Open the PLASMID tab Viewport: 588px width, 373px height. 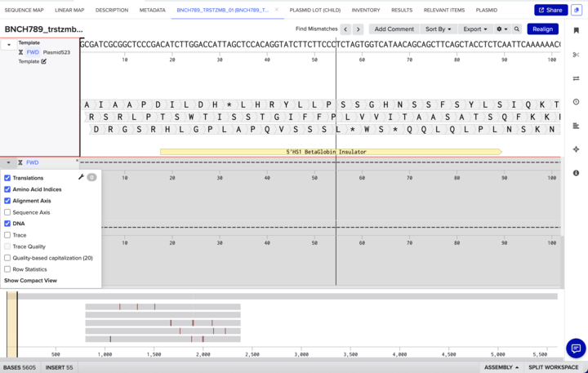point(487,10)
